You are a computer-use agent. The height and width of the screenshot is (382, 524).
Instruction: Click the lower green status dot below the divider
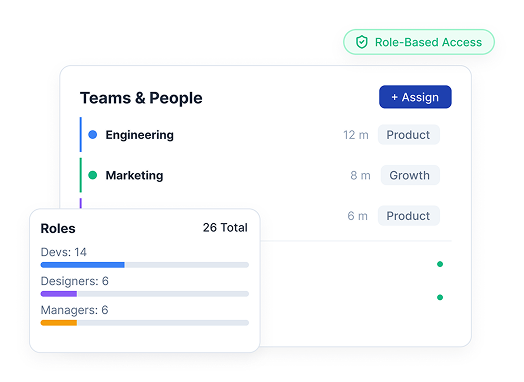440,297
